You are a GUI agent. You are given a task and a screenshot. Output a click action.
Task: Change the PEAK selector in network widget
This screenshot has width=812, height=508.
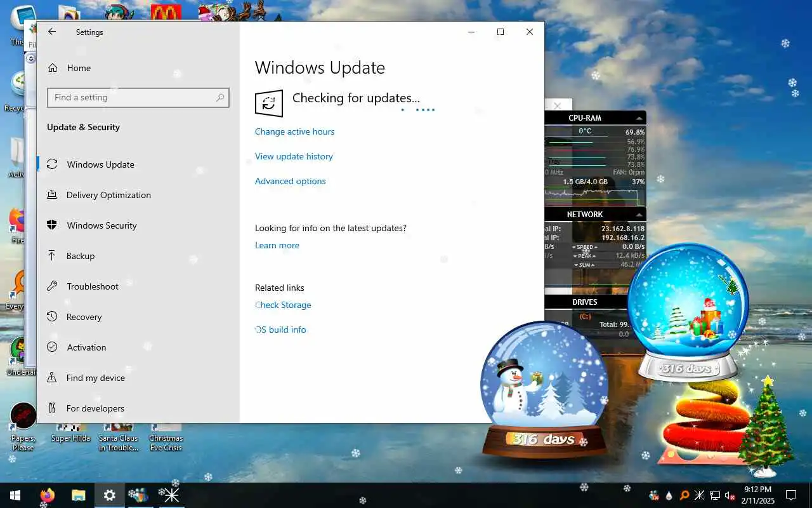(x=585, y=256)
